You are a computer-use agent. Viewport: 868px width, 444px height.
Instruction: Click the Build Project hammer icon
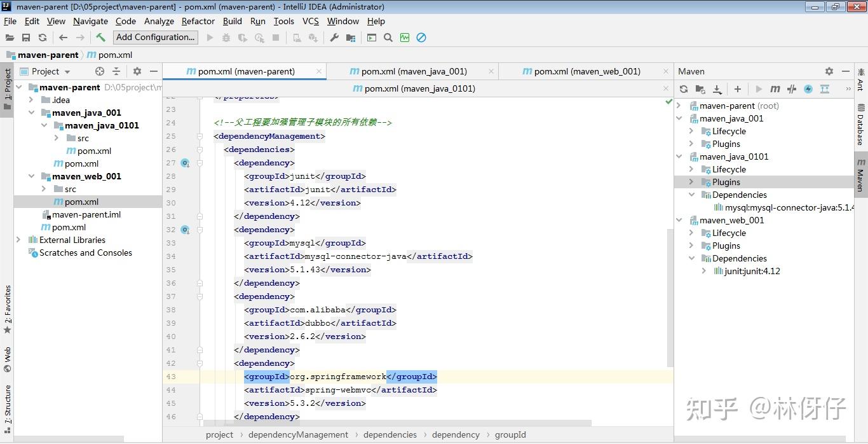100,38
